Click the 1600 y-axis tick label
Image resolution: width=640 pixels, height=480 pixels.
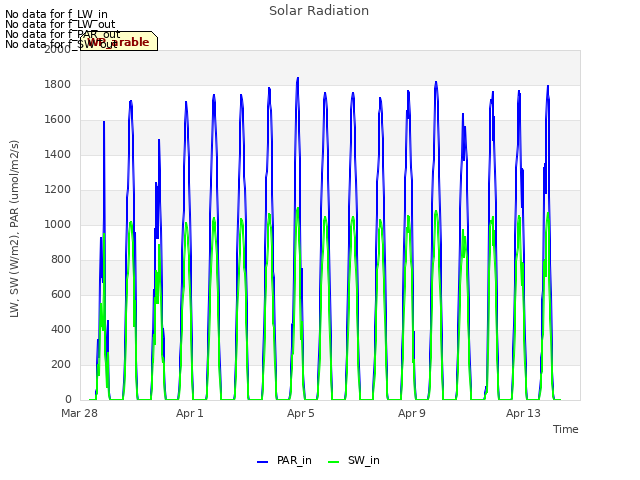click(58, 120)
